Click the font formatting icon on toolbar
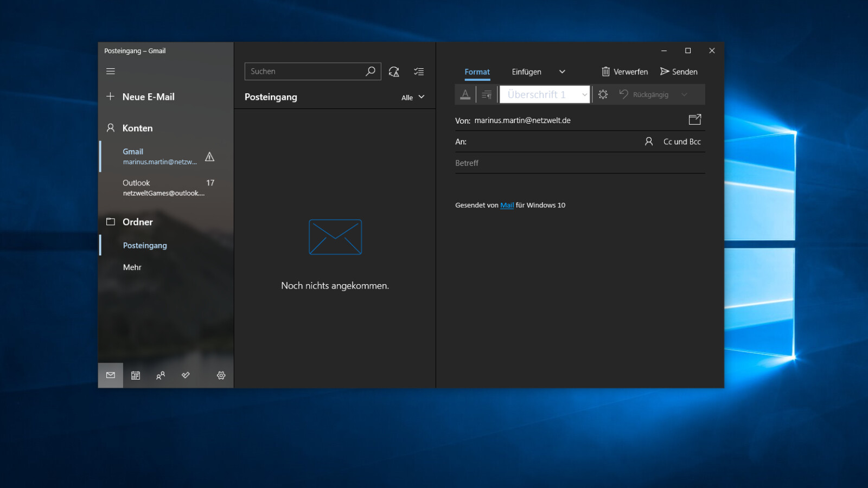This screenshot has height=488, width=868. click(x=465, y=94)
